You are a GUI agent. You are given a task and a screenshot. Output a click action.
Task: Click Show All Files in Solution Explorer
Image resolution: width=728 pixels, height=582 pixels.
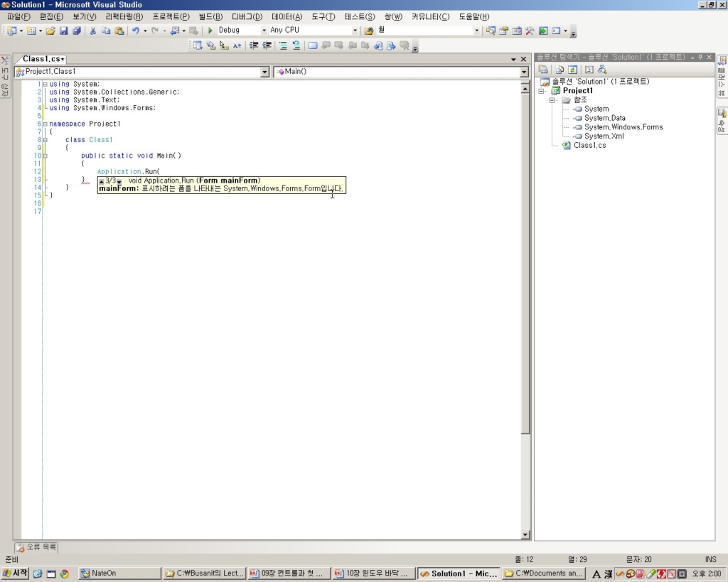(x=560, y=70)
